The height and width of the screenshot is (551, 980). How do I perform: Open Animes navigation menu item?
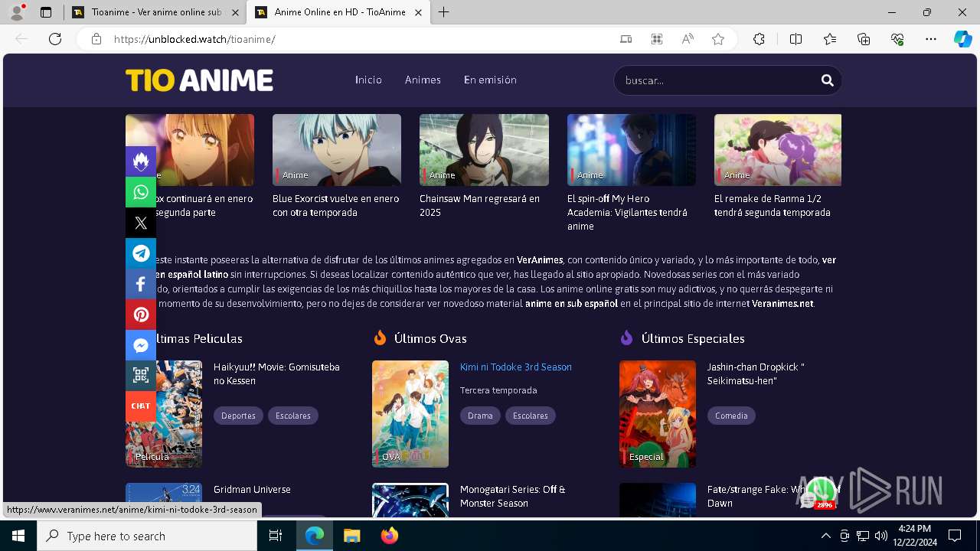pos(423,80)
